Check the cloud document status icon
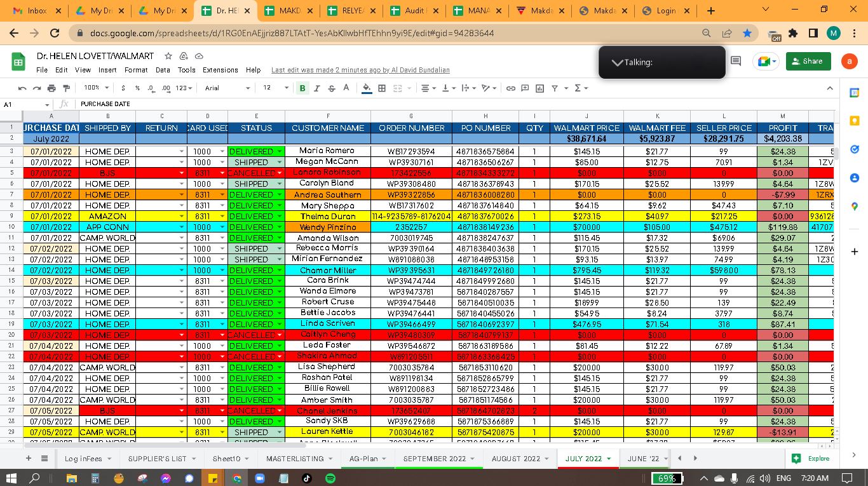The height and width of the screenshot is (486, 868). coord(199,56)
